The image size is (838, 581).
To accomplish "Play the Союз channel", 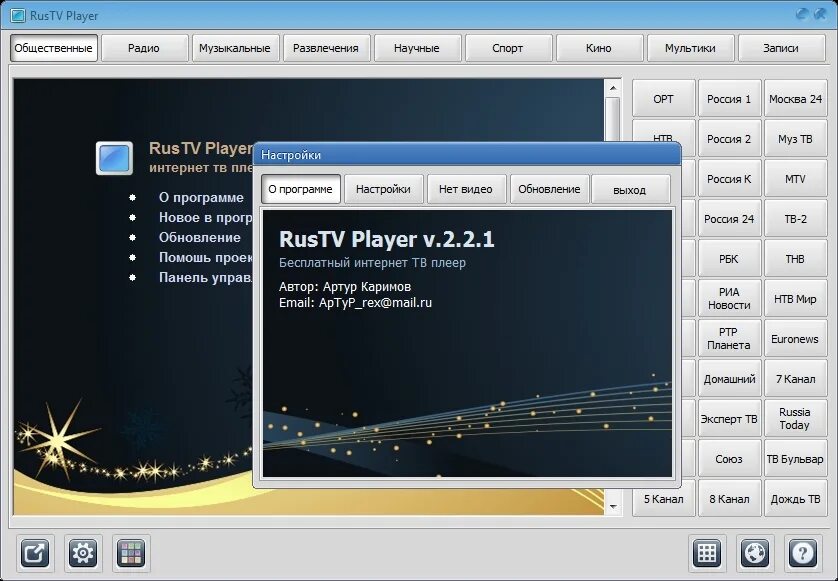I will (729, 459).
